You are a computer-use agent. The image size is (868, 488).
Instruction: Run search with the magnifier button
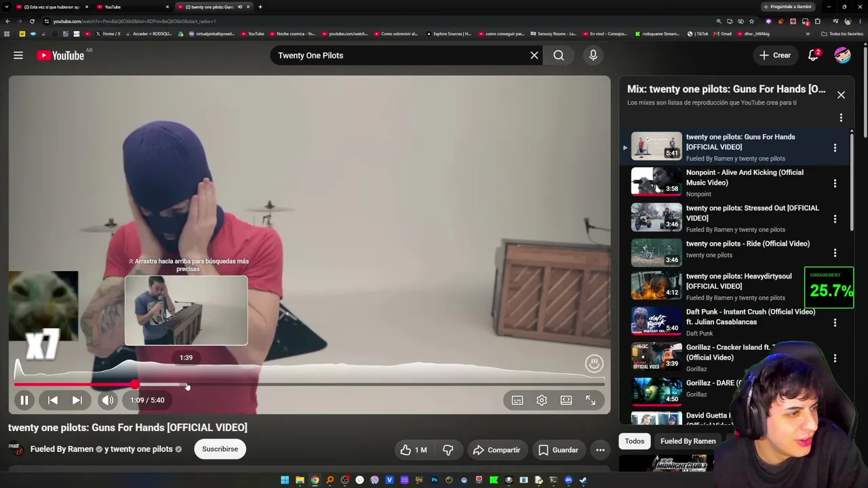tap(559, 56)
